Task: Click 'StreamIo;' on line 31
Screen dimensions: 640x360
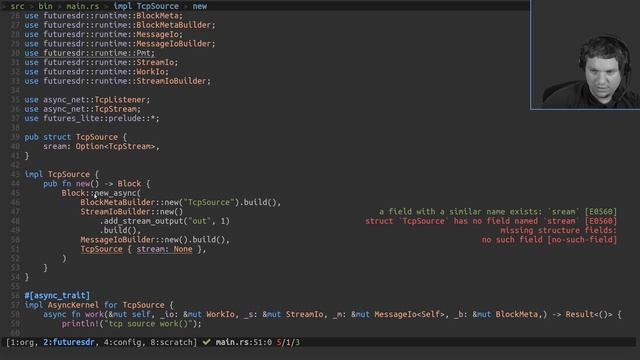Action: [157, 62]
